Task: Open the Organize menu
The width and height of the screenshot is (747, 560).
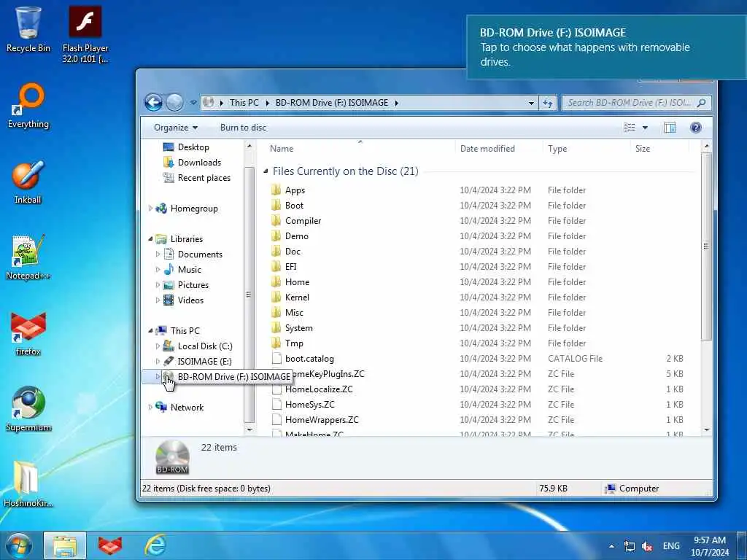Action: point(176,128)
